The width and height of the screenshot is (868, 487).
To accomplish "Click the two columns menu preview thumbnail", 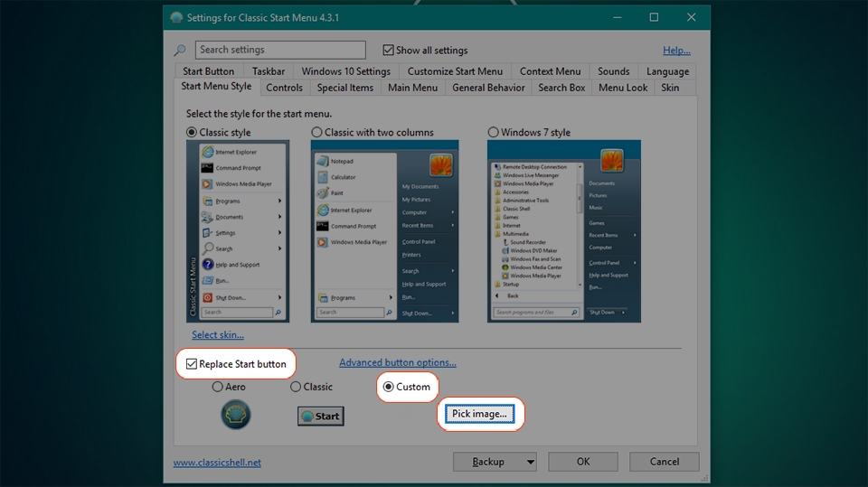I will pyautogui.click(x=385, y=231).
